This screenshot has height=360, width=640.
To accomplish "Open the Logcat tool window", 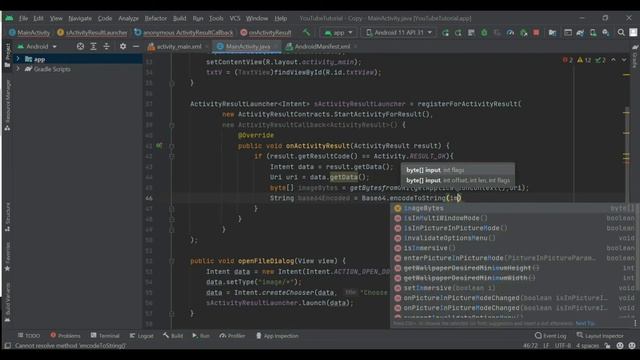I will point(142,336).
